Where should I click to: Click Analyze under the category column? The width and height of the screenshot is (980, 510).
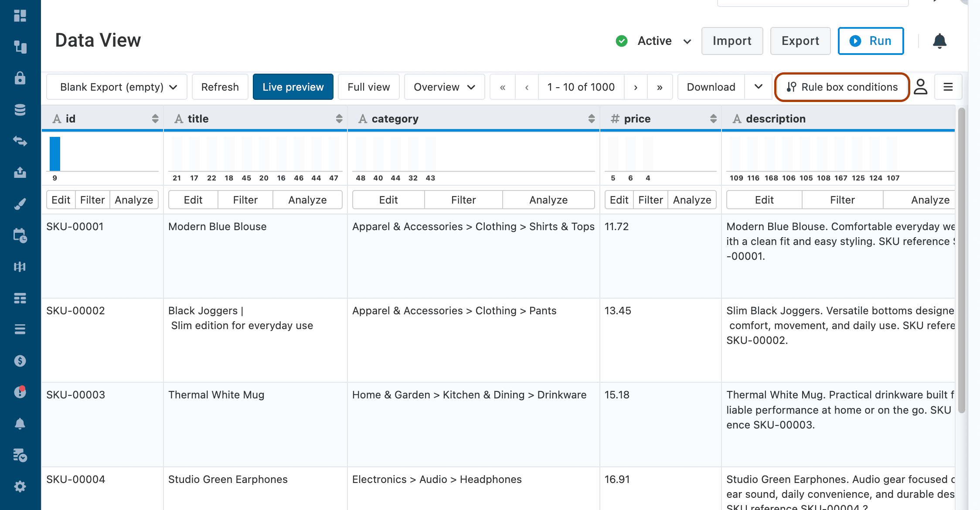click(x=548, y=200)
